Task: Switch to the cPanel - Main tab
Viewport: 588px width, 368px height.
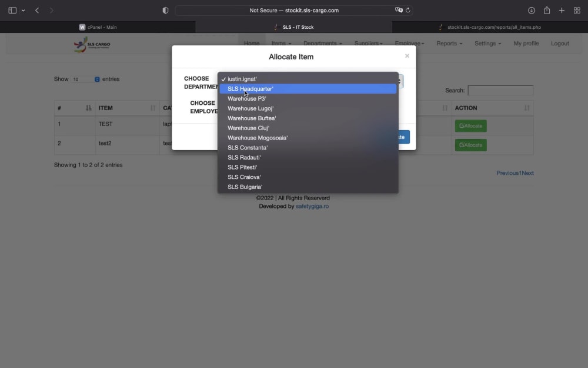Action: (98, 27)
